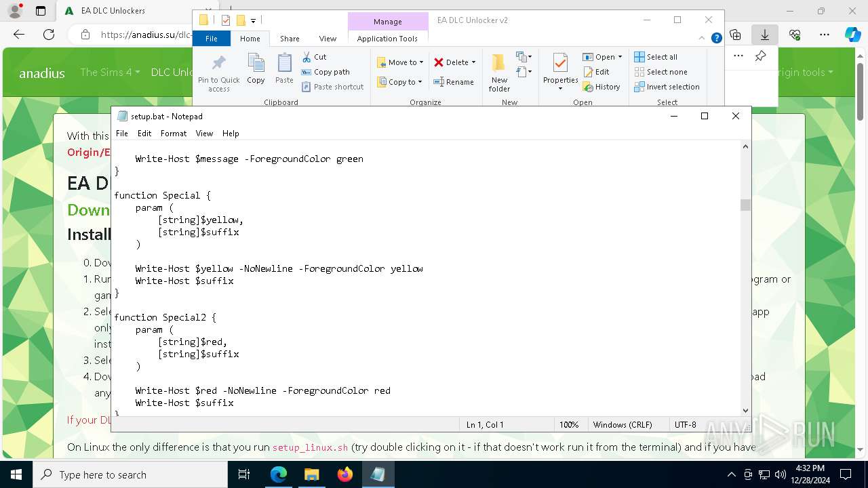Click Paste shortcut in ribbon
The width and height of the screenshot is (868, 488).
coord(332,87)
